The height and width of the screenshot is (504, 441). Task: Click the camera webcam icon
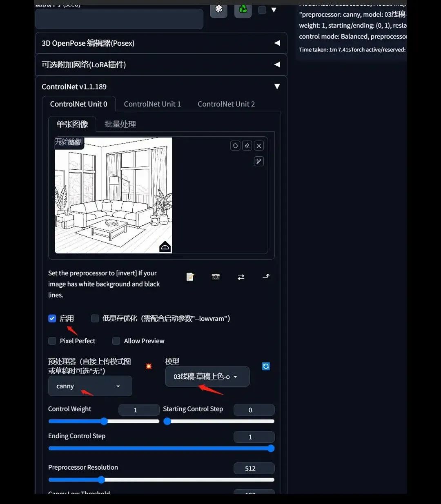click(216, 277)
